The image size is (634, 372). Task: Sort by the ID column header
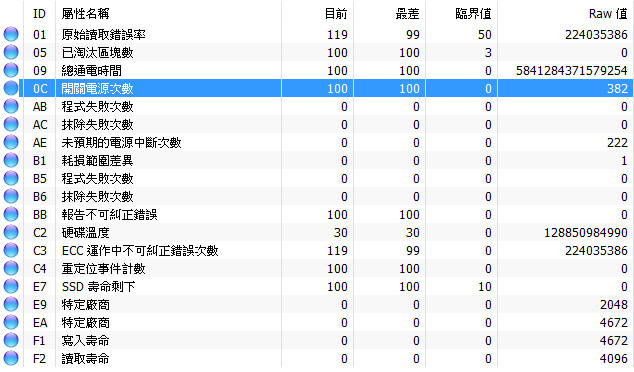click(39, 14)
